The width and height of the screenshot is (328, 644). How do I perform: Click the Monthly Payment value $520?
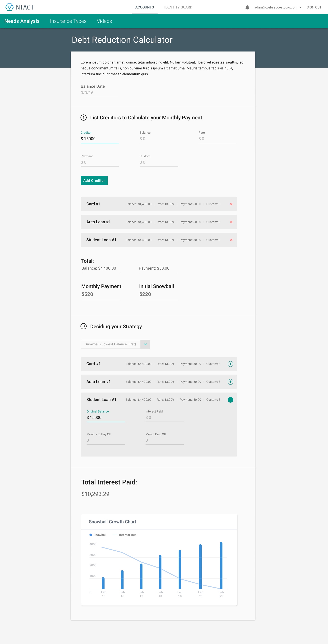click(x=87, y=294)
